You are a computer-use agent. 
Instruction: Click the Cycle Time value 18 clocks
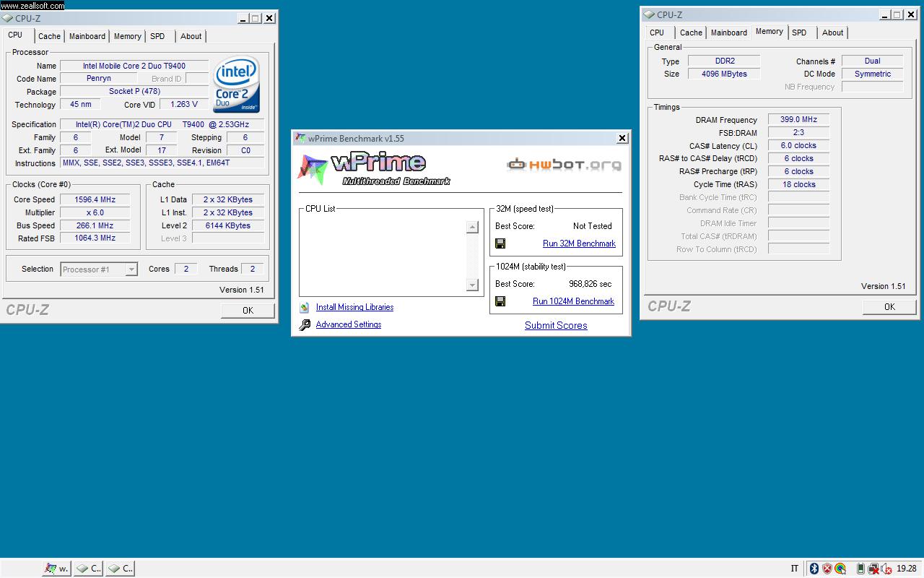798,184
